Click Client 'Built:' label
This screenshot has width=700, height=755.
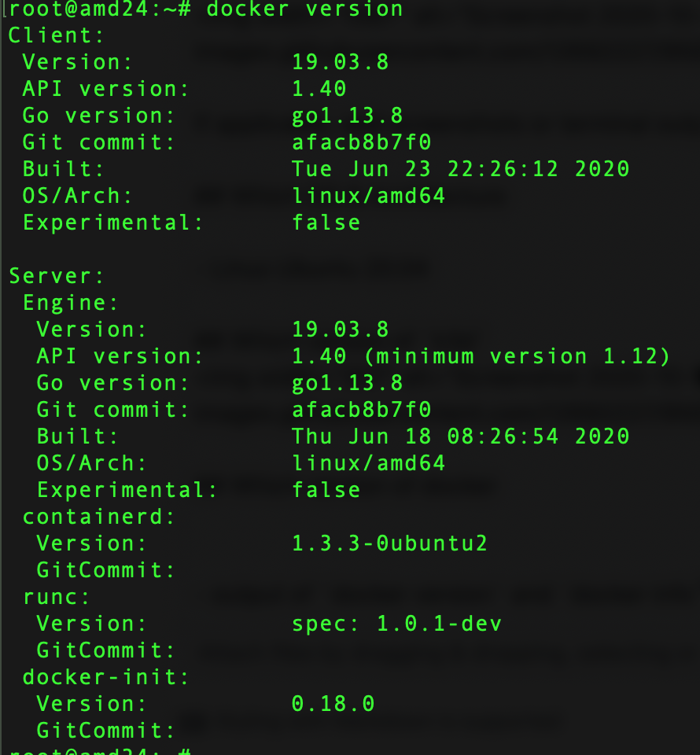63,169
